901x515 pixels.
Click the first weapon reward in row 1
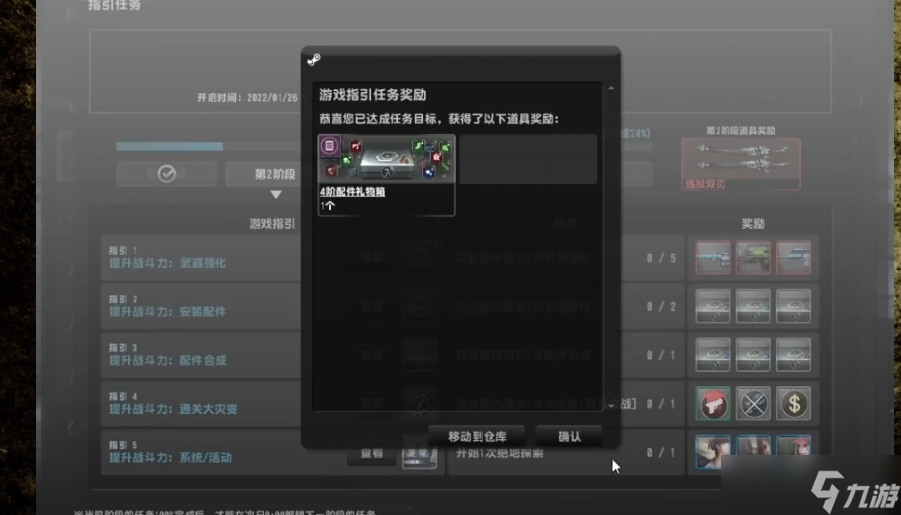tap(714, 258)
